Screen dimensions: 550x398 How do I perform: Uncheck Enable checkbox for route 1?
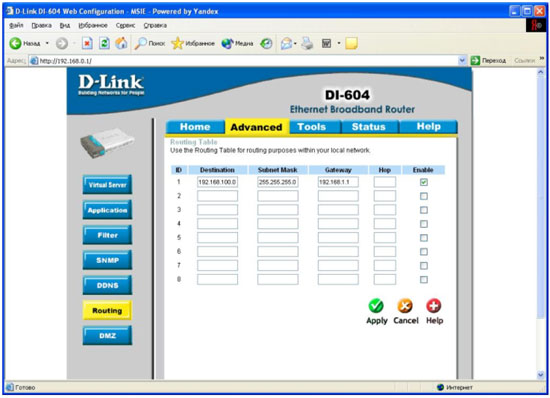424,182
